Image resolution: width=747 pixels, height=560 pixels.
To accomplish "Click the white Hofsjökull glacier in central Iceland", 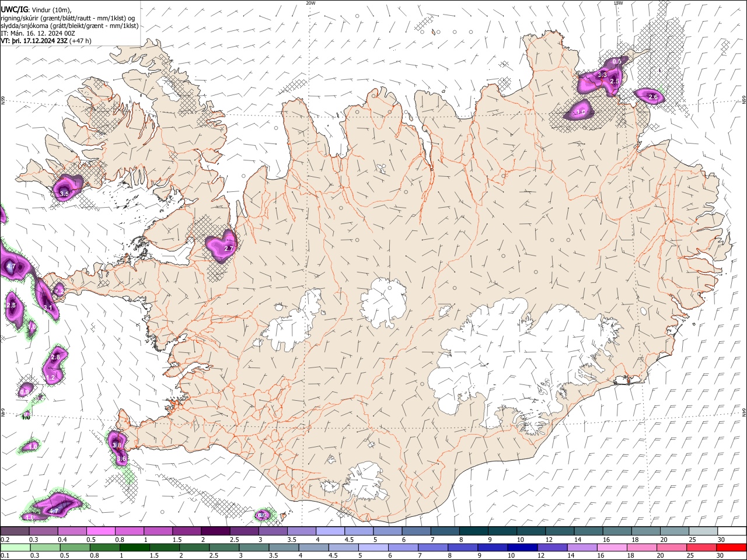I will [x=384, y=303].
